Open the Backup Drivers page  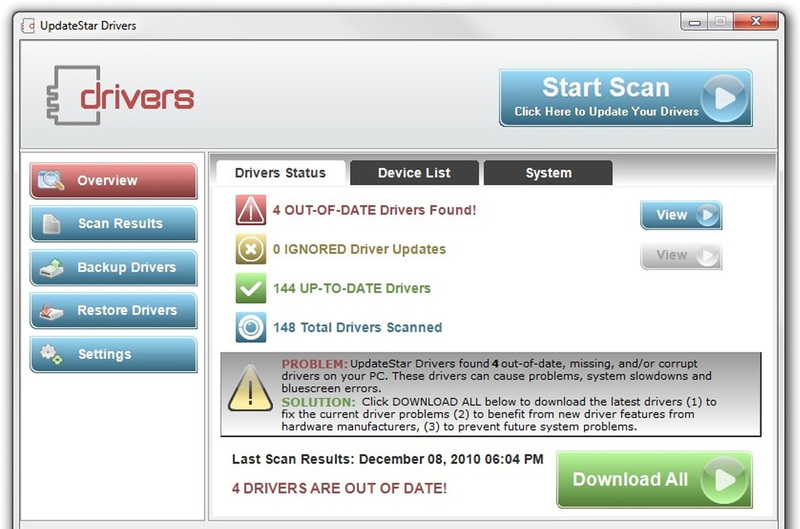tap(113, 268)
